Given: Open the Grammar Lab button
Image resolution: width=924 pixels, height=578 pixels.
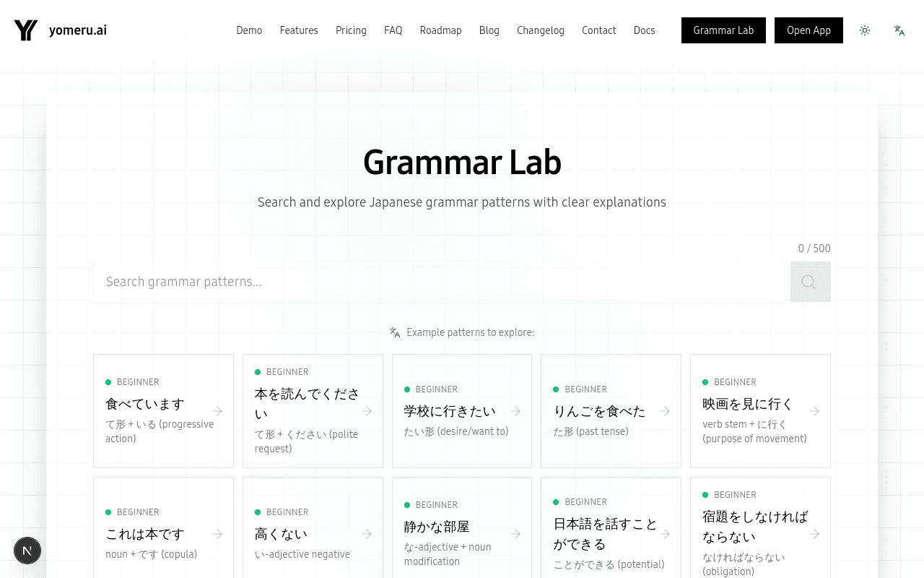Looking at the screenshot, I should [x=723, y=30].
